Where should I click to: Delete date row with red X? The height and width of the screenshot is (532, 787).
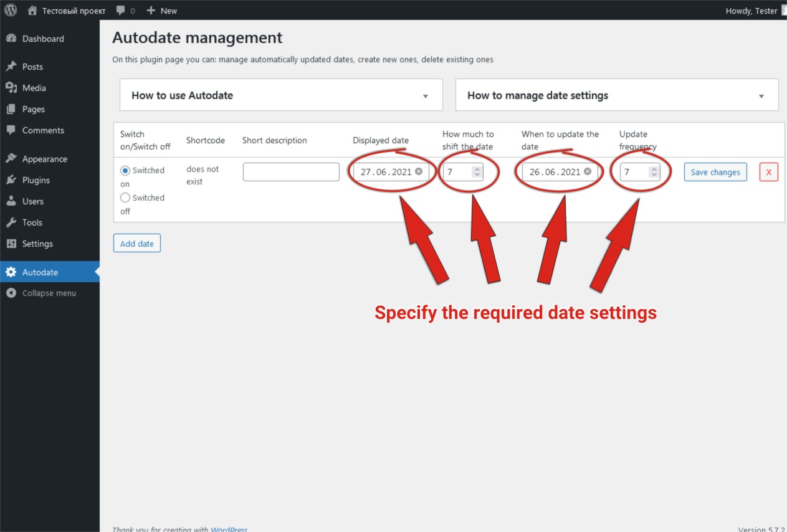click(768, 173)
